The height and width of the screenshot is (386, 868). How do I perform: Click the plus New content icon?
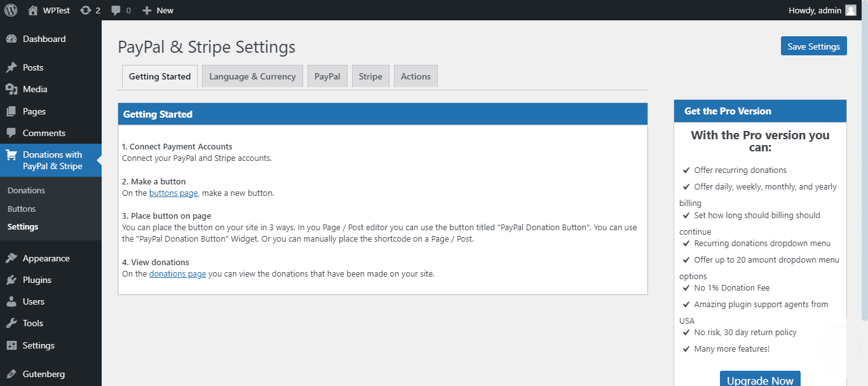(x=147, y=10)
